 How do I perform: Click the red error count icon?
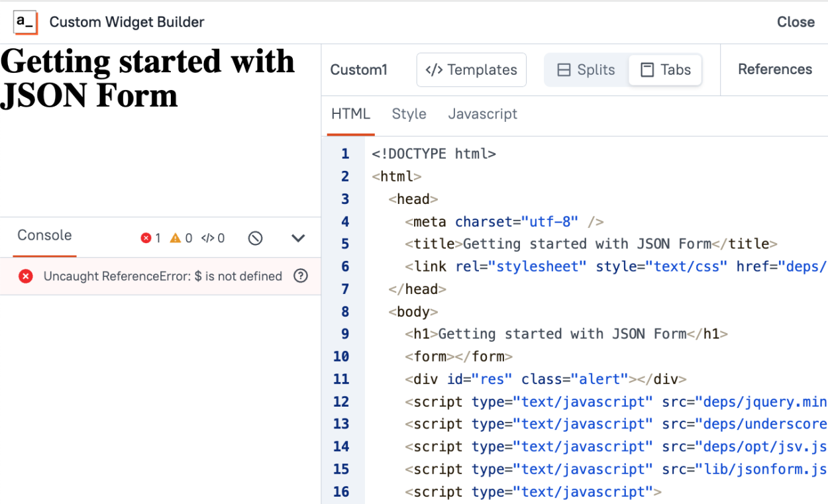[x=146, y=238]
